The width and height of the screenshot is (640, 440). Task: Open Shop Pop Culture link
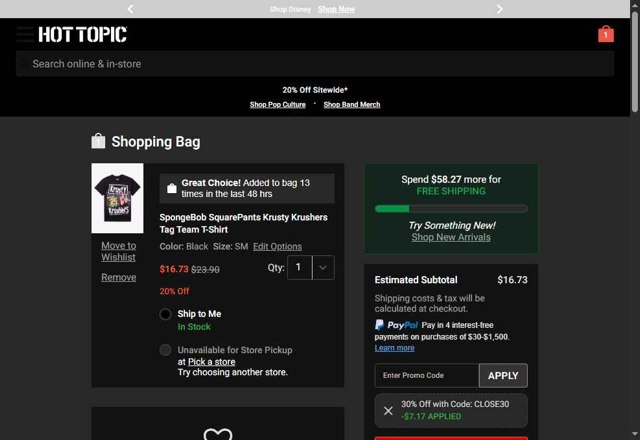point(278,104)
